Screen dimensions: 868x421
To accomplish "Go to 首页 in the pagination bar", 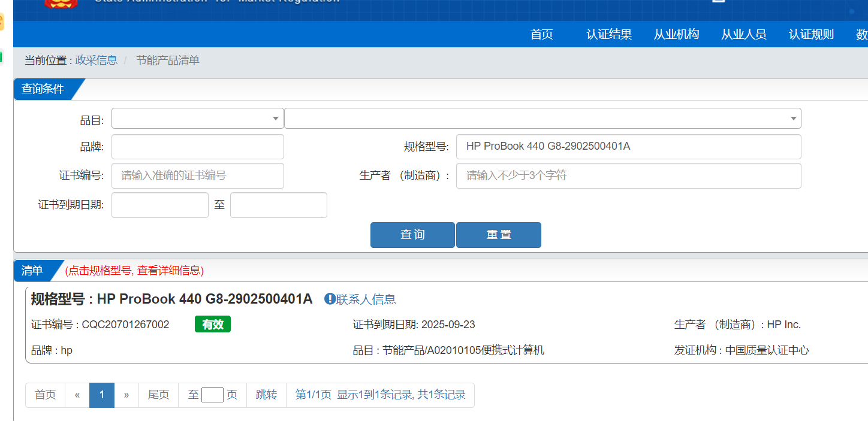I will coord(46,395).
